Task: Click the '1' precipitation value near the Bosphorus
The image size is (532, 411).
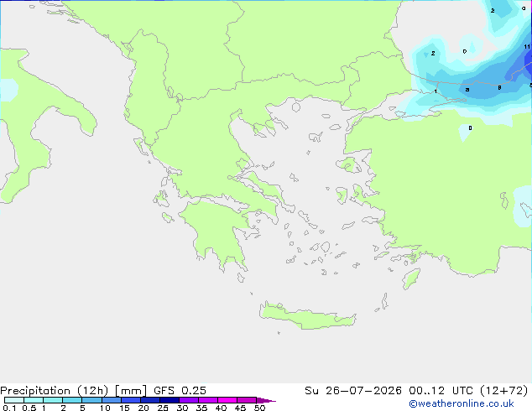Action: point(436,91)
